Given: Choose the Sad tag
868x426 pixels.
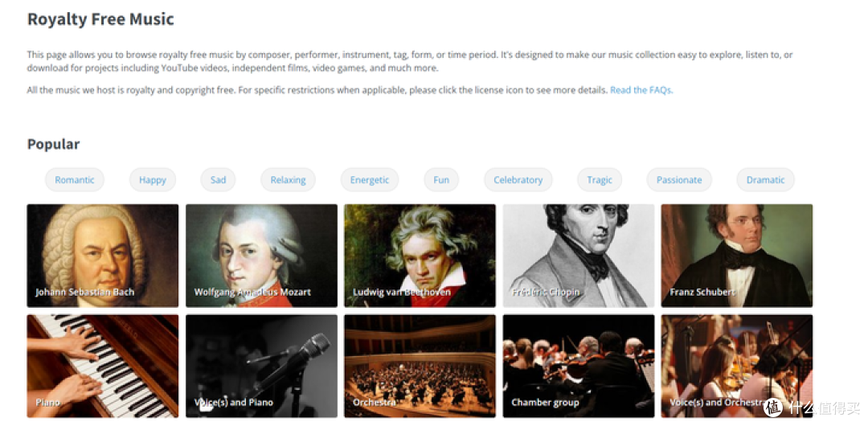Looking at the screenshot, I should tap(218, 179).
